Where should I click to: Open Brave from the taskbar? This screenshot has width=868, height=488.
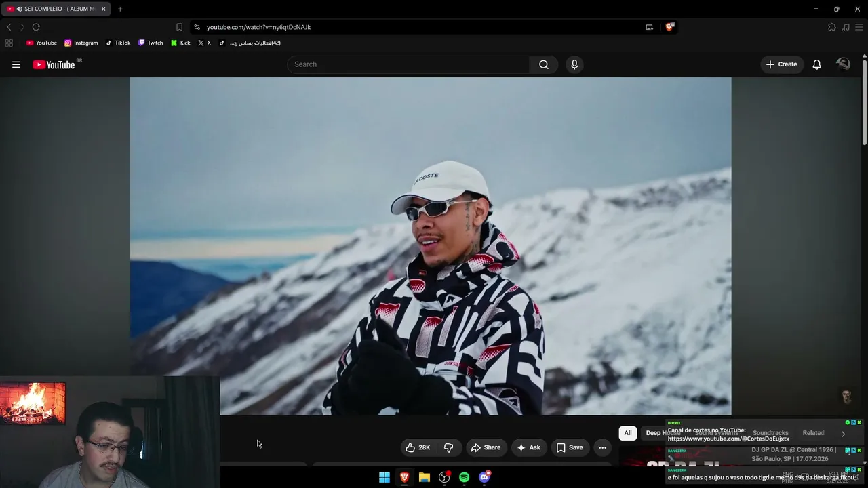[x=404, y=477]
